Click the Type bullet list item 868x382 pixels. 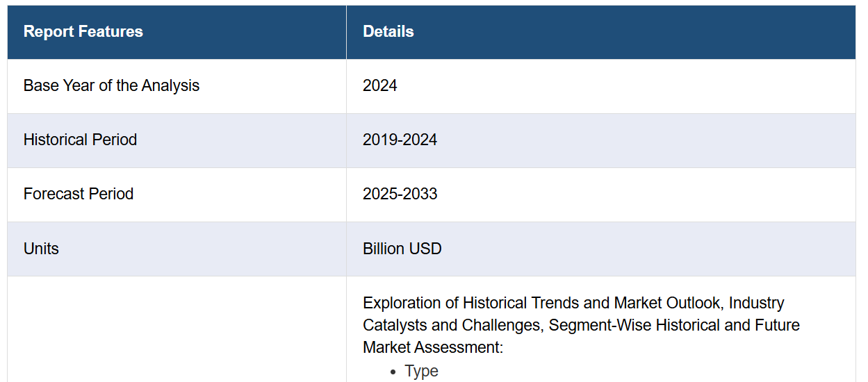click(x=422, y=371)
